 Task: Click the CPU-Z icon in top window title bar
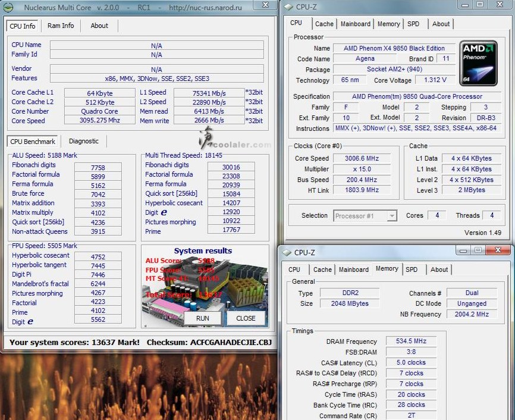coord(288,7)
